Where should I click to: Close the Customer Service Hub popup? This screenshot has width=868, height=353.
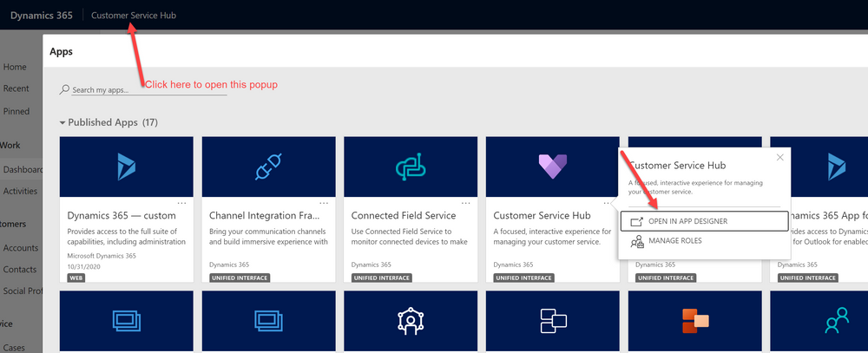pyautogui.click(x=780, y=157)
